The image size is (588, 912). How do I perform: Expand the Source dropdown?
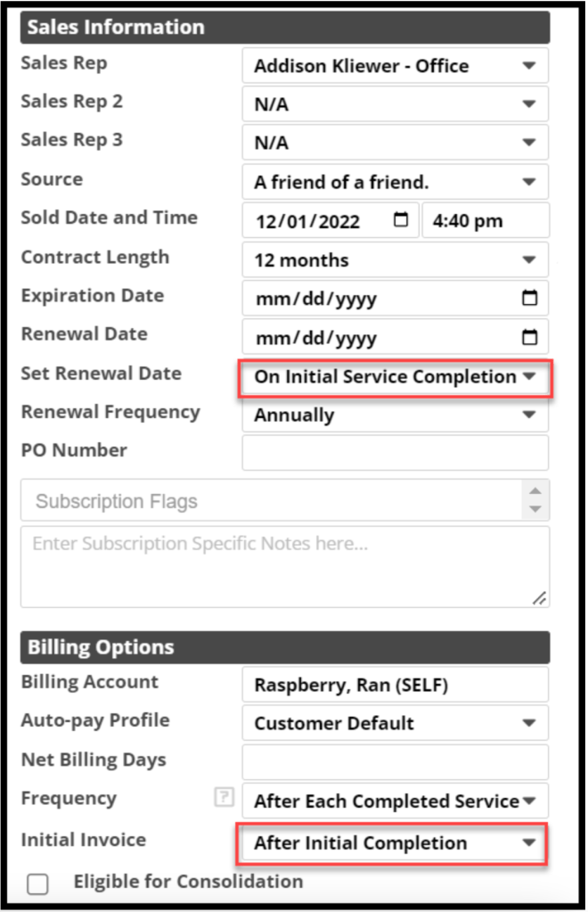395,183
